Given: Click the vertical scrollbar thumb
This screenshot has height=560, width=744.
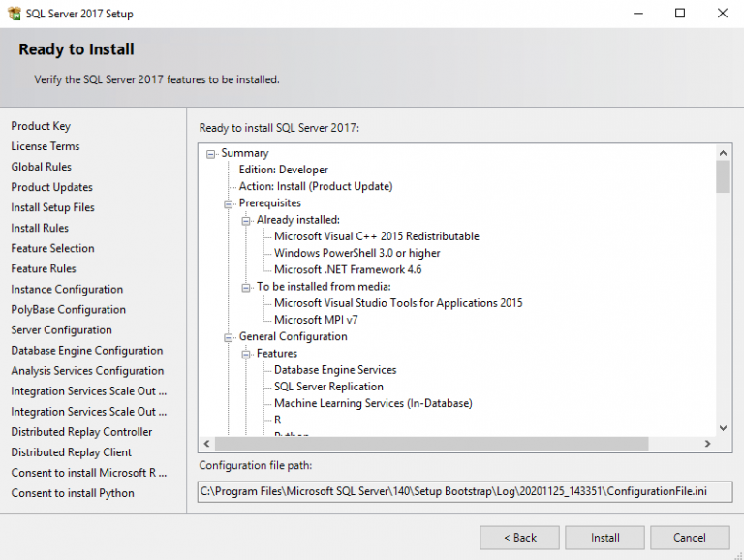Looking at the screenshot, I should 723,176.
